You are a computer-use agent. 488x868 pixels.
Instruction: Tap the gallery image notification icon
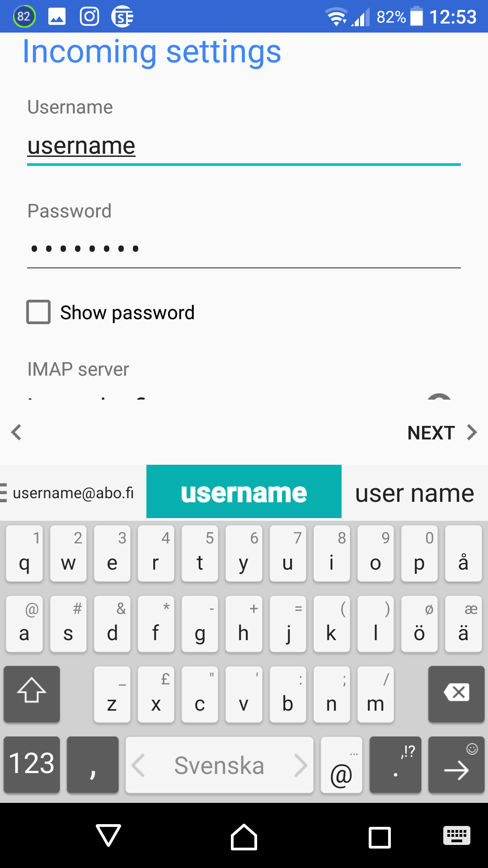(x=57, y=17)
